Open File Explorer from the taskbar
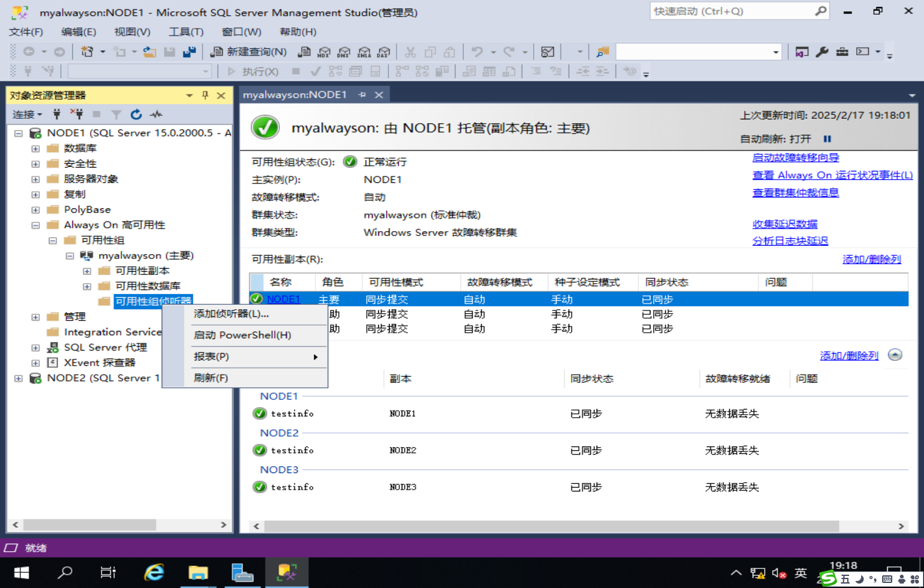The height and width of the screenshot is (588, 924). pos(198,573)
